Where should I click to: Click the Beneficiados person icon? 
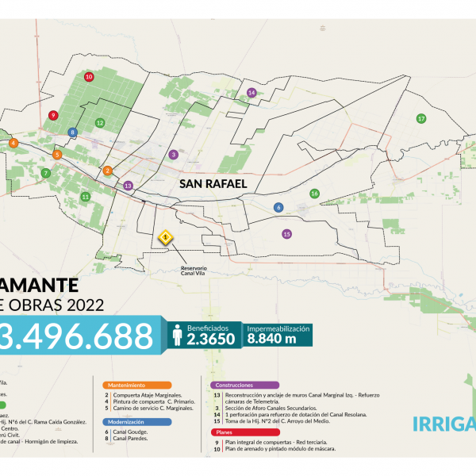(178, 336)
